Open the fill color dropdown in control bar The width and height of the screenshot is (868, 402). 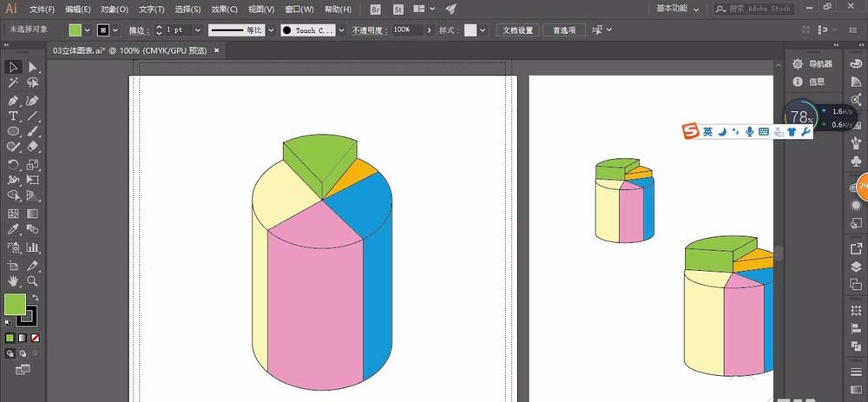point(88,30)
